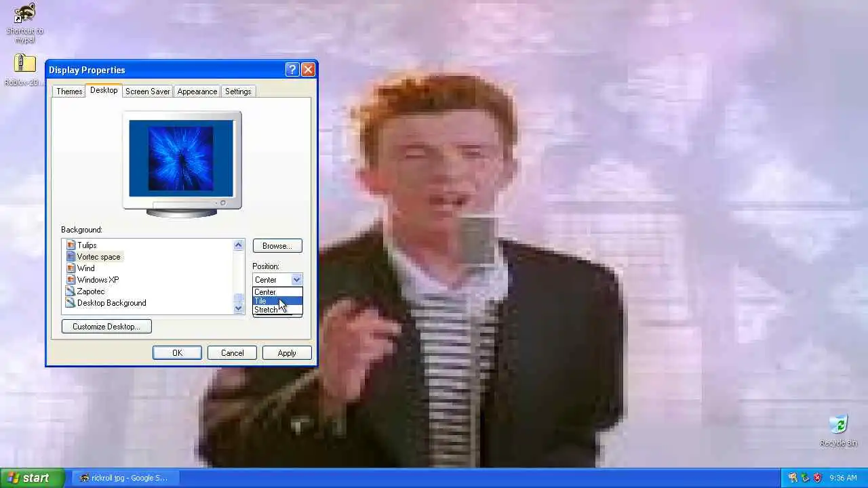Click the Safely Remove Hardware tray icon

[x=805, y=478]
